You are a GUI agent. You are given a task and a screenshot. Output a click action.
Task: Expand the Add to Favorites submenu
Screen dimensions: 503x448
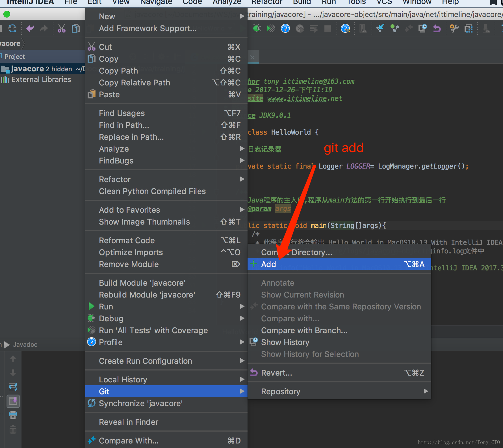point(166,210)
